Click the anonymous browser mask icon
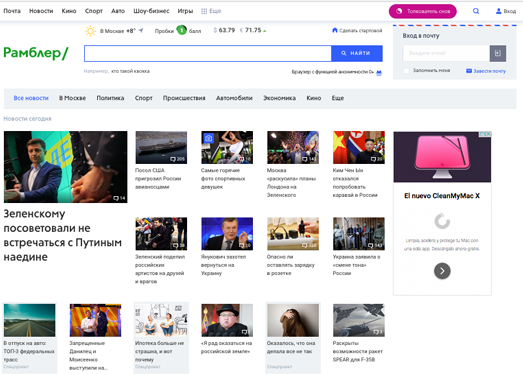 tap(379, 72)
